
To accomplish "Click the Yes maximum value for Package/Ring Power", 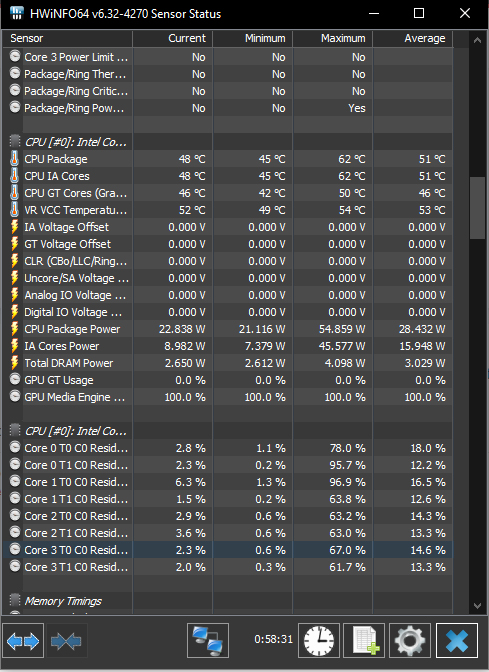I will tap(357, 108).
